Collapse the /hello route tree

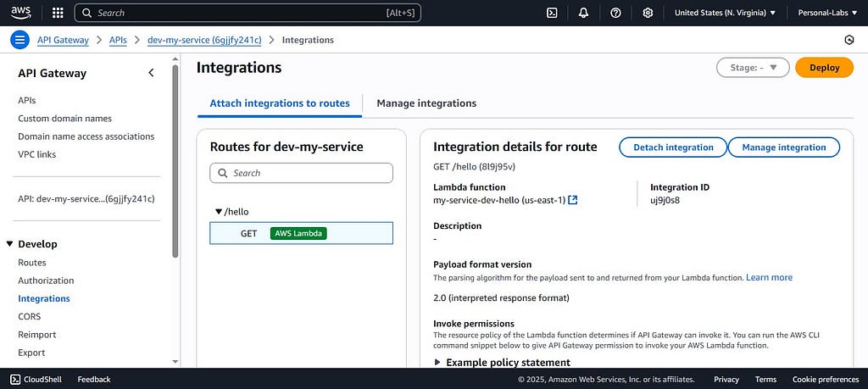click(219, 211)
